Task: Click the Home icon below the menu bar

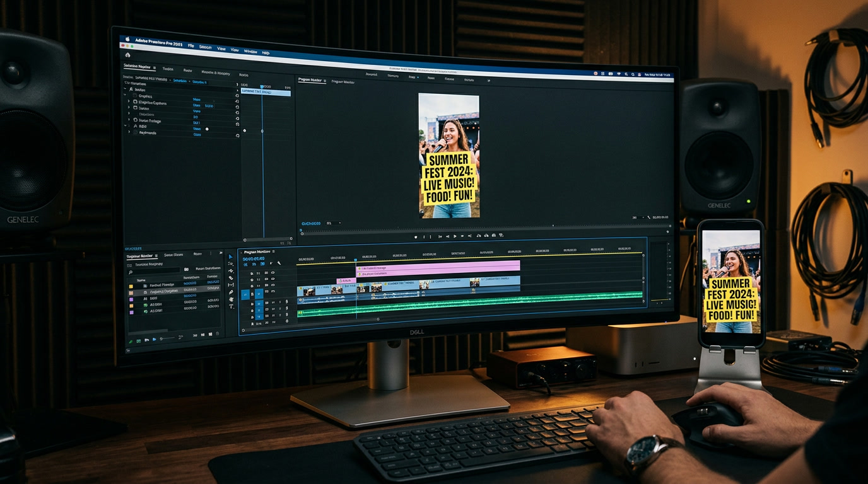Action: 127,55
